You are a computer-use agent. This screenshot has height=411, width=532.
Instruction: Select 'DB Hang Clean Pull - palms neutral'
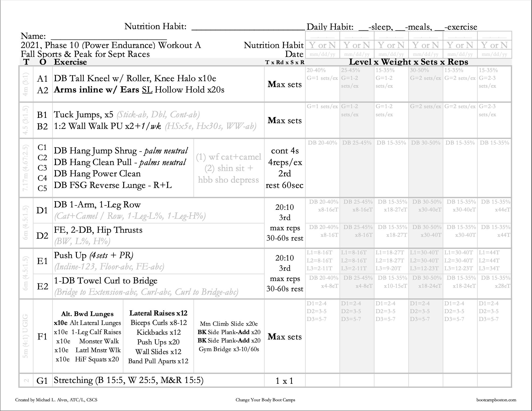click(x=120, y=162)
